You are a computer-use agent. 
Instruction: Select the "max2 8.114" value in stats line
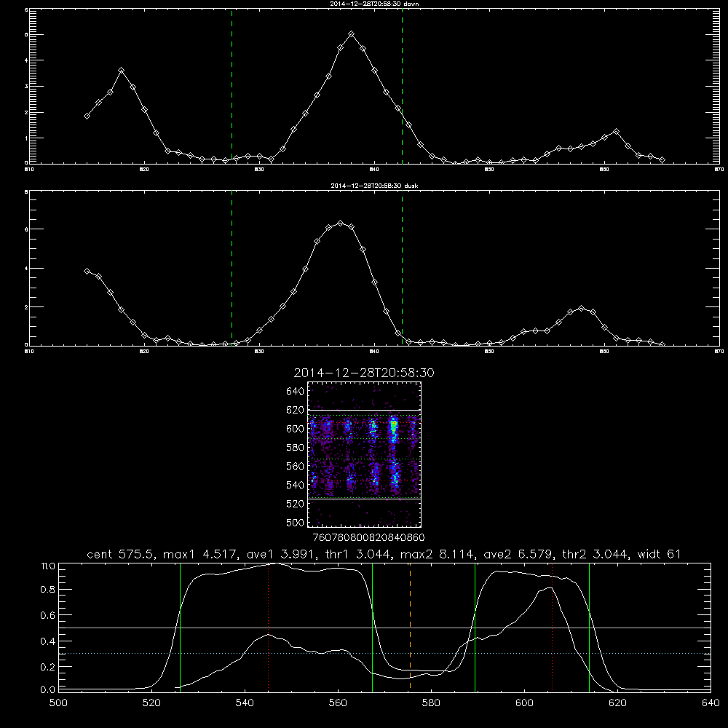pyautogui.click(x=437, y=554)
